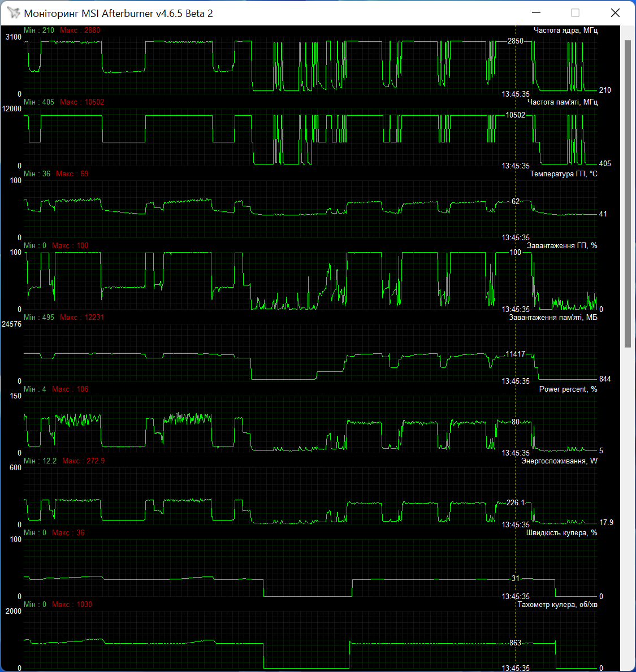
Task: Minimize the MSI Afterburner monitoring window
Action: tap(536, 13)
